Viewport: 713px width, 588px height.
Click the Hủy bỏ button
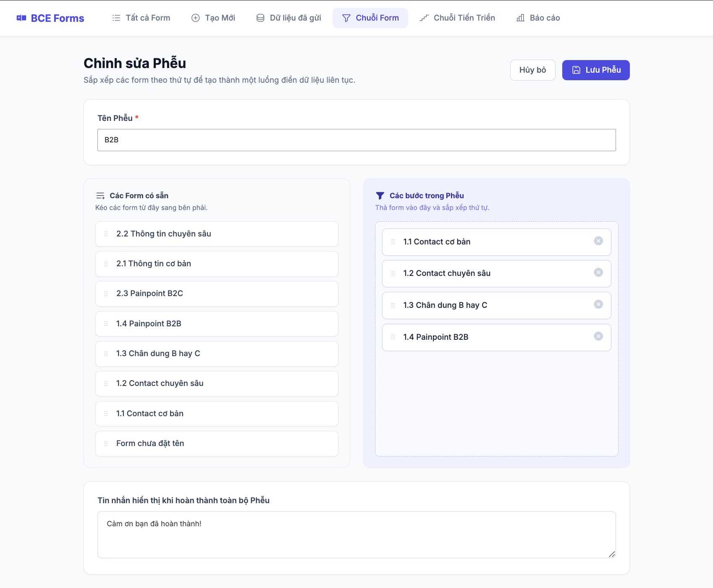coord(533,70)
